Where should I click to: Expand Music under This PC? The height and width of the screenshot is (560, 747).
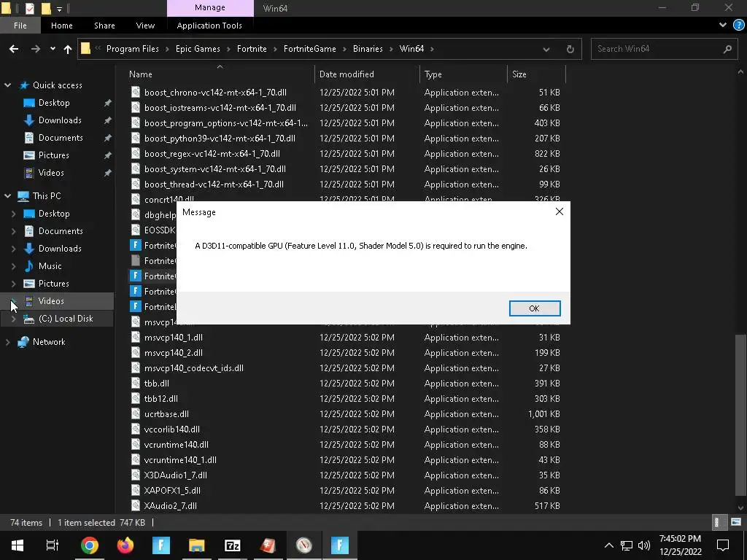point(13,266)
